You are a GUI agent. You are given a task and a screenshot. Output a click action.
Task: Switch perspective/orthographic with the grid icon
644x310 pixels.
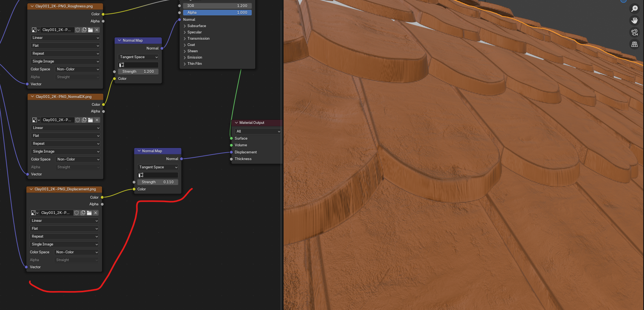pos(634,44)
